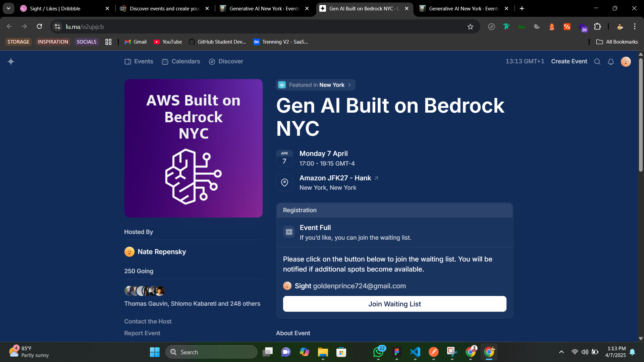644x362 pixels.
Task: Open the Calendars navigation item
Action: [x=181, y=62]
